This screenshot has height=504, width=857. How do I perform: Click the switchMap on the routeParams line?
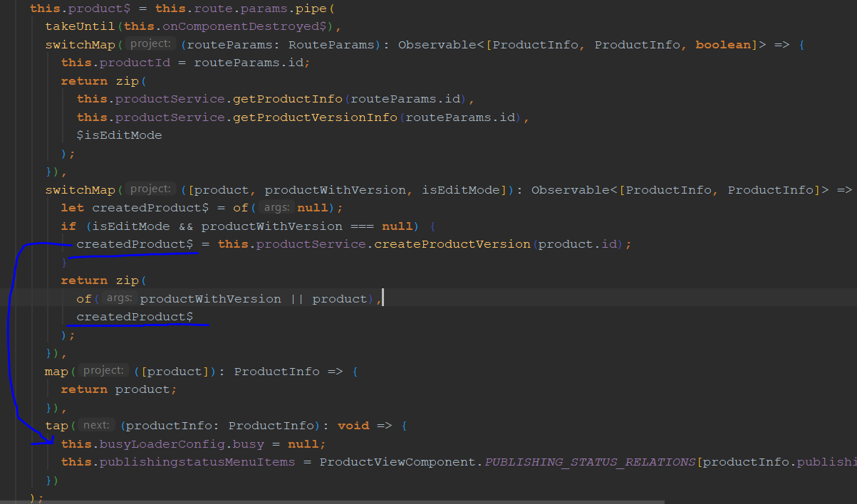(x=80, y=45)
